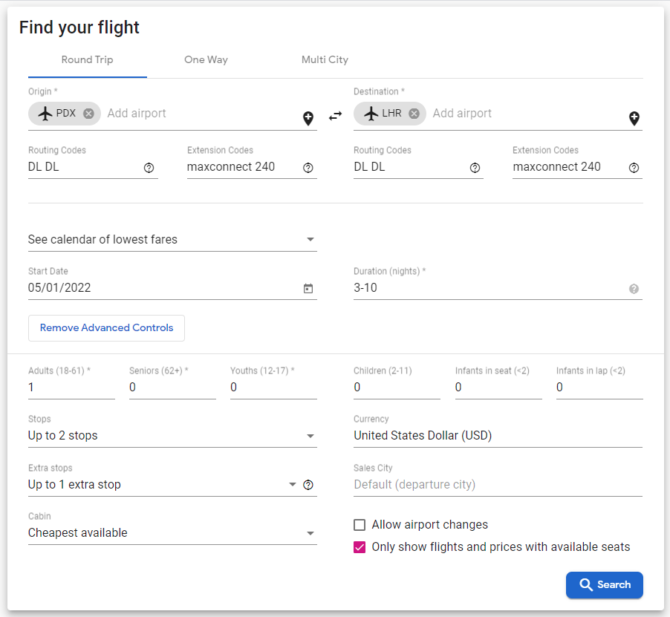This screenshot has width=670, height=617.
Task: Open help for origin Routing Codes
Action: pyautogui.click(x=149, y=167)
